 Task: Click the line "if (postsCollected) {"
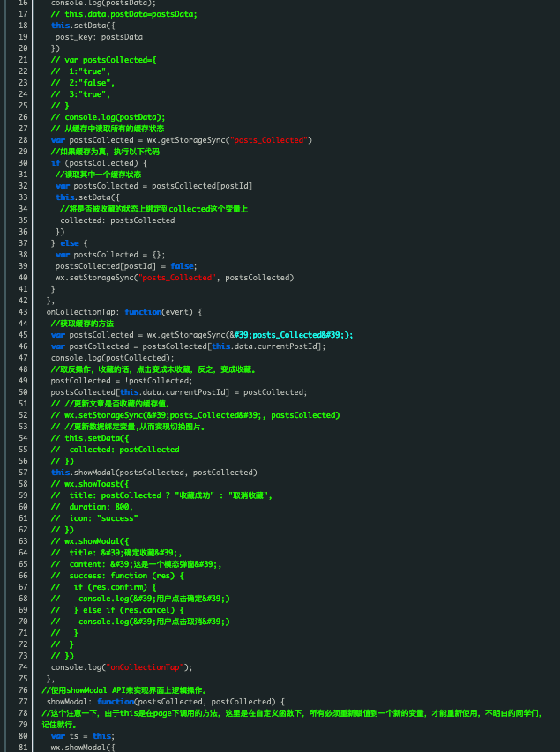click(99, 163)
